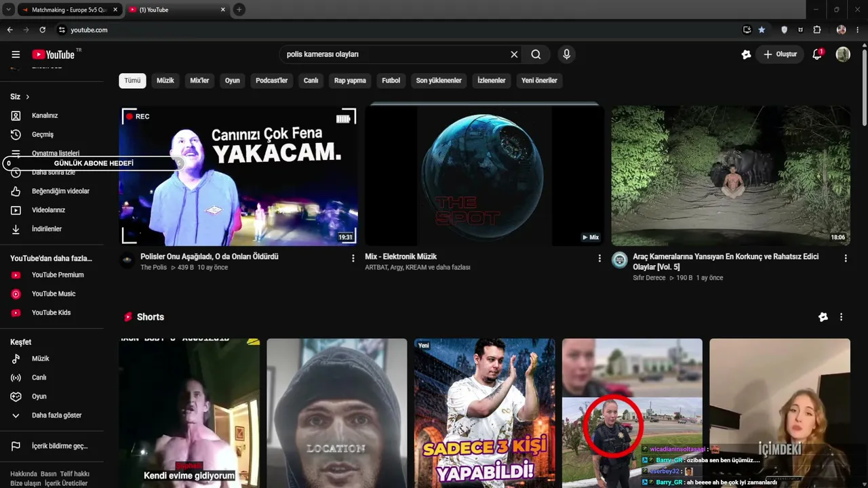
Task: Reload the page in browser
Action: point(42,30)
